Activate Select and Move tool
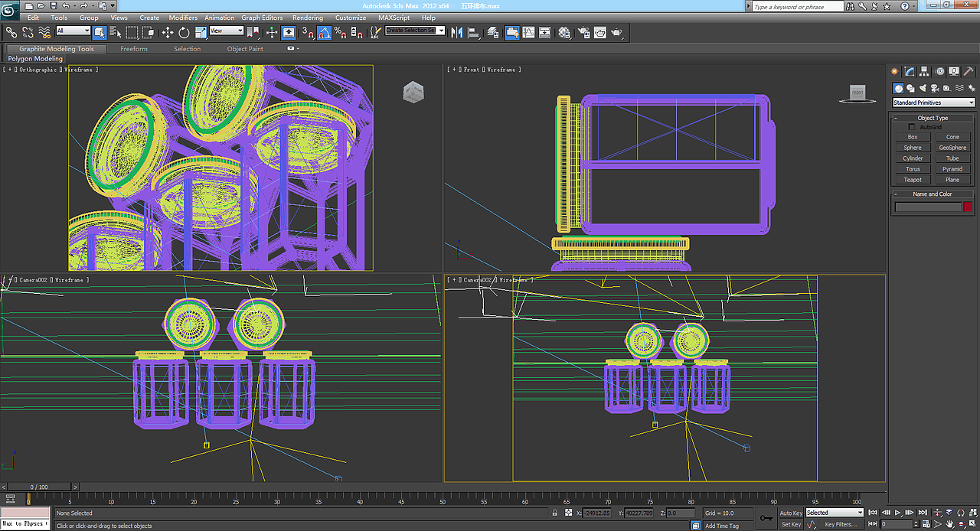This screenshot has height=531, width=980. [x=168, y=32]
